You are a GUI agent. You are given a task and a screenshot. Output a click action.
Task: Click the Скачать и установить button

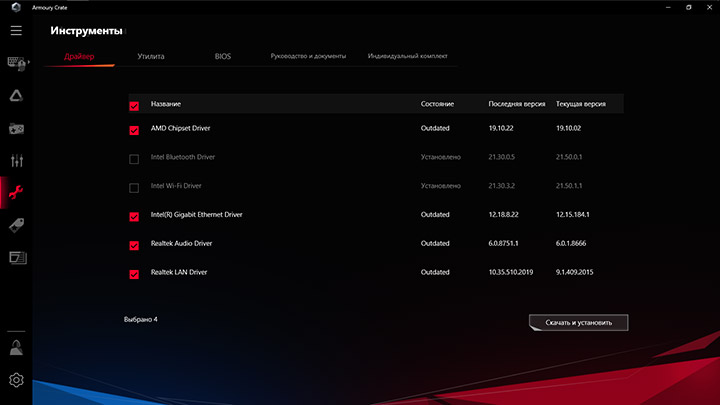[x=579, y=322]
